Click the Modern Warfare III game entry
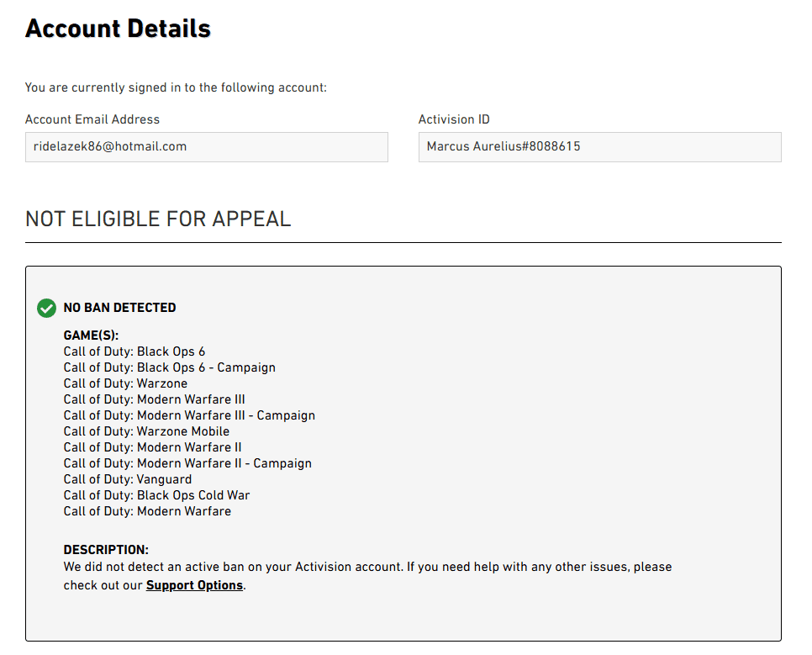This screenshot has width=812, height=655. coord(155,399)
